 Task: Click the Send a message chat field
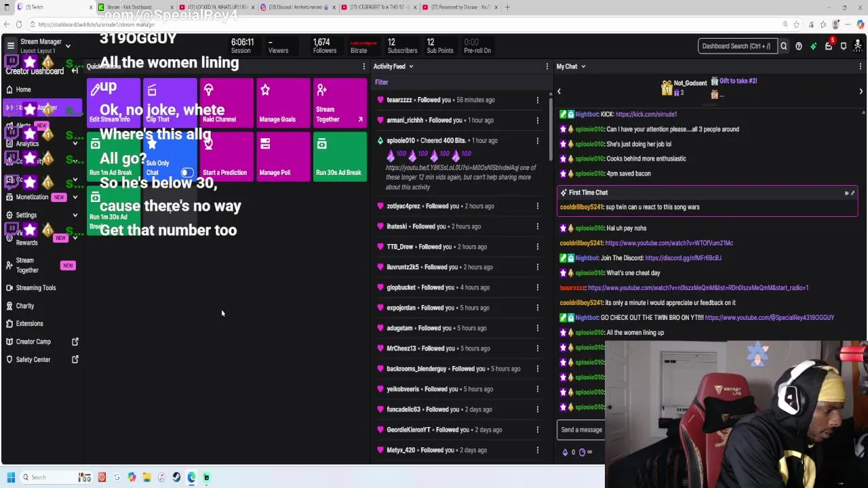click(581, 430)
